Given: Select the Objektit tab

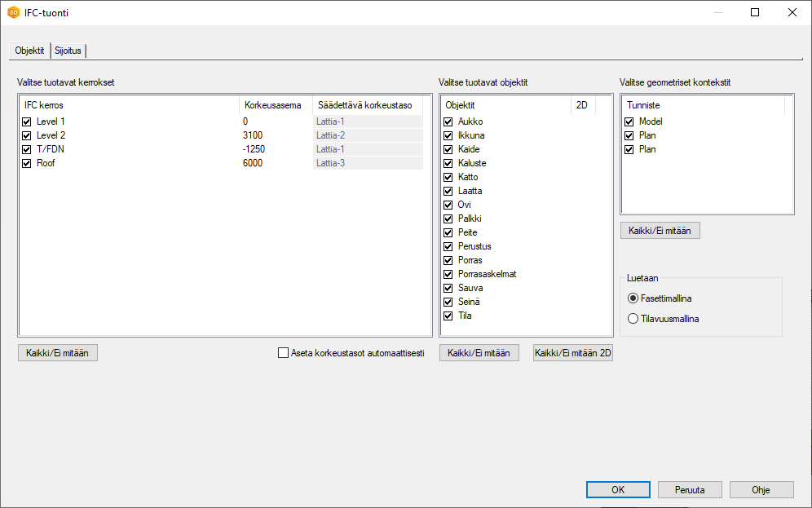Looking at the screenshot, I should 30,51.
